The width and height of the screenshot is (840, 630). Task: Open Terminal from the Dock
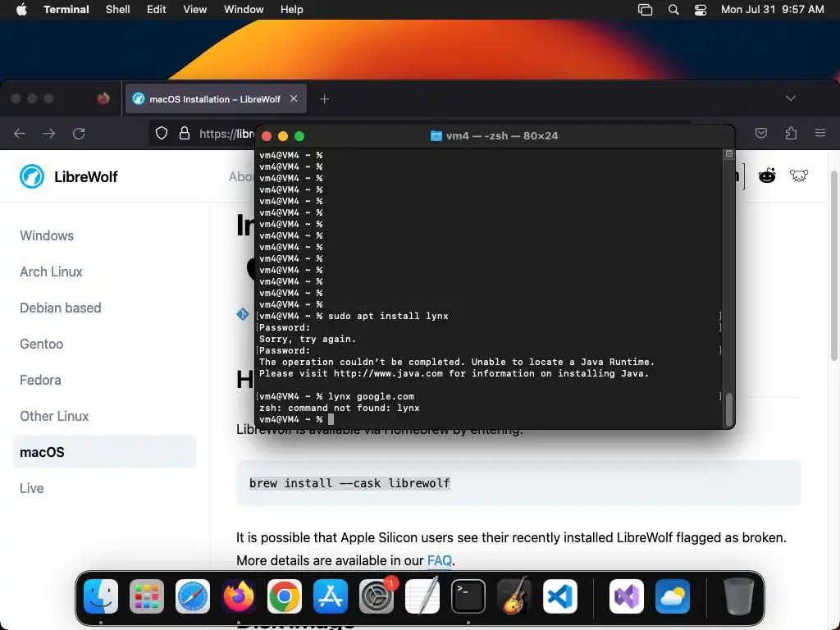468,596
